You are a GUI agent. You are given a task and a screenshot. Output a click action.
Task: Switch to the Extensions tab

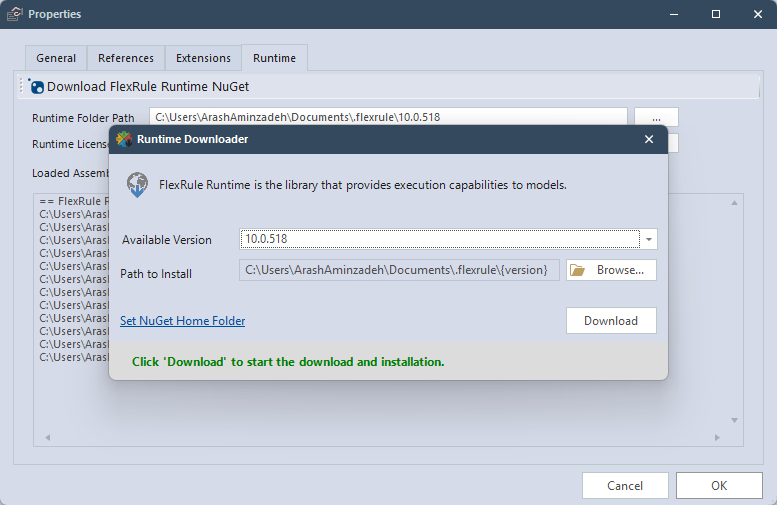click(x=203, y=58)
